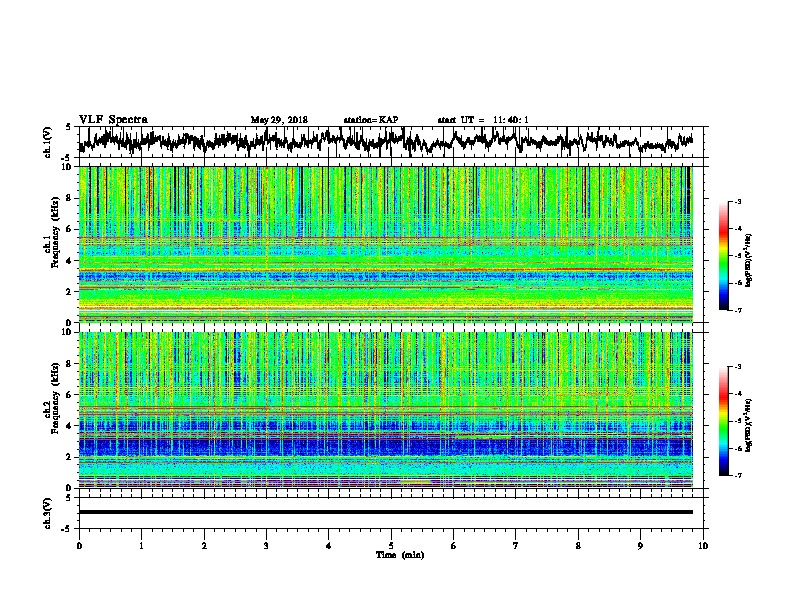Click the "ch.3(V)" axis label

(48, 513)
